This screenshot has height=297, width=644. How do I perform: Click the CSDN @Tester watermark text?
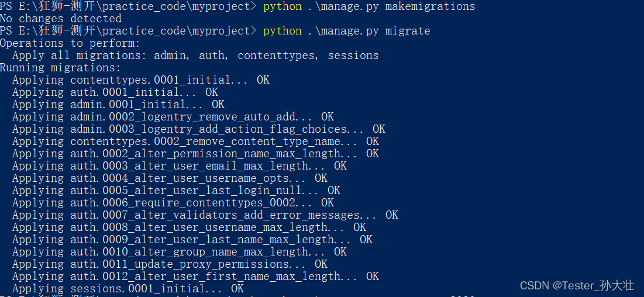577,286
